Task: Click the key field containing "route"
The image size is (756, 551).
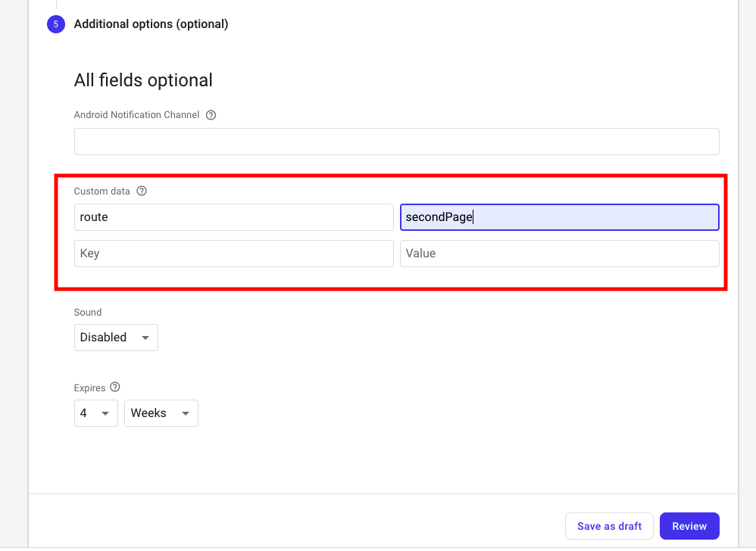Action: point(233,217)
